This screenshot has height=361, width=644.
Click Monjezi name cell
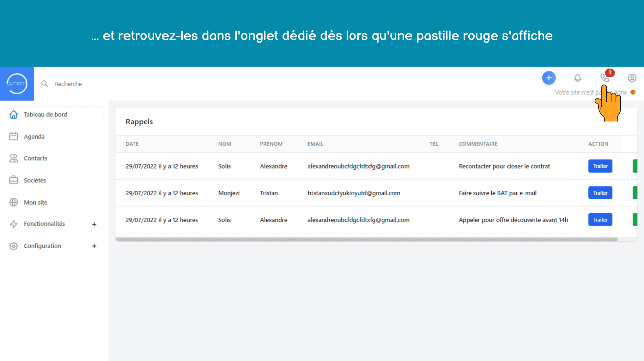tap(229, 193)
